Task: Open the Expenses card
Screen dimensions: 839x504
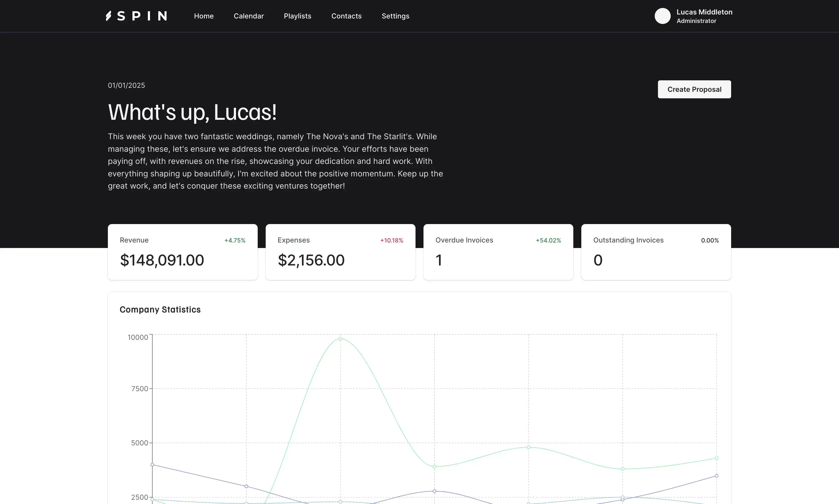Action: tap(340, 252)
